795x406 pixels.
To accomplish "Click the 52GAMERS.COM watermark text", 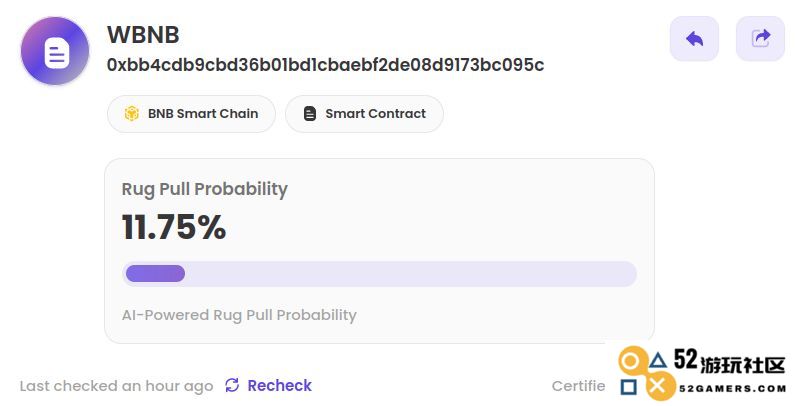I will (x=732, y=389).
